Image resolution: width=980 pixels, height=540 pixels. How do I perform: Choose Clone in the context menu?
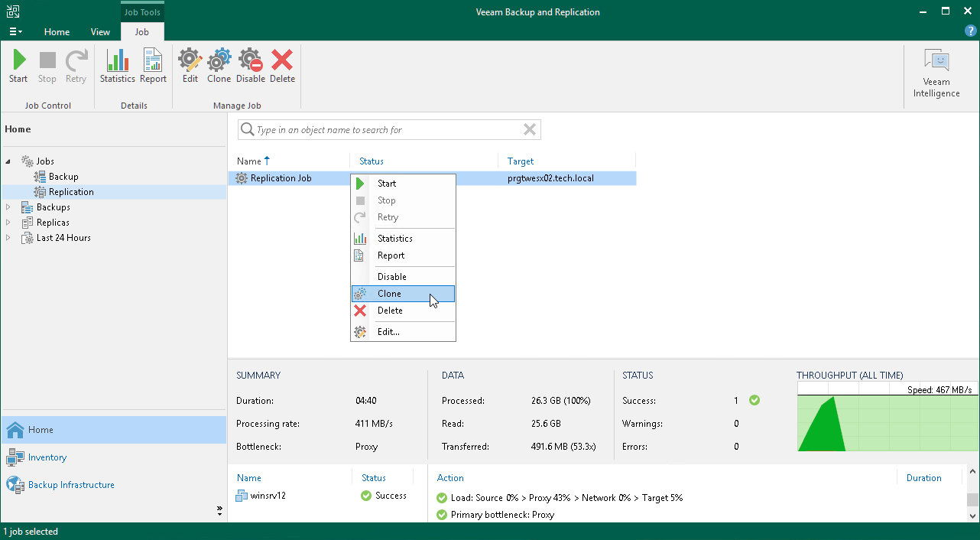(x=403, y=294)
